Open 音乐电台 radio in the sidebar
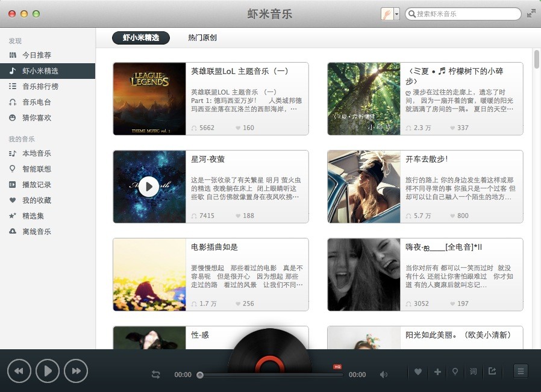Screen dimensions: 541x392 point(48,102)
